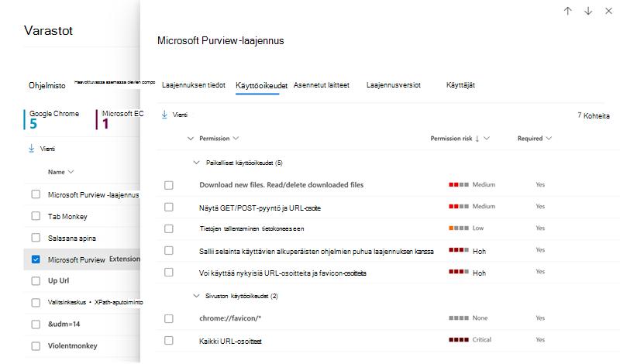
Task: Check the Näytä GET/POST-pyyntö permission checkbox
Action: pos(169,207)
